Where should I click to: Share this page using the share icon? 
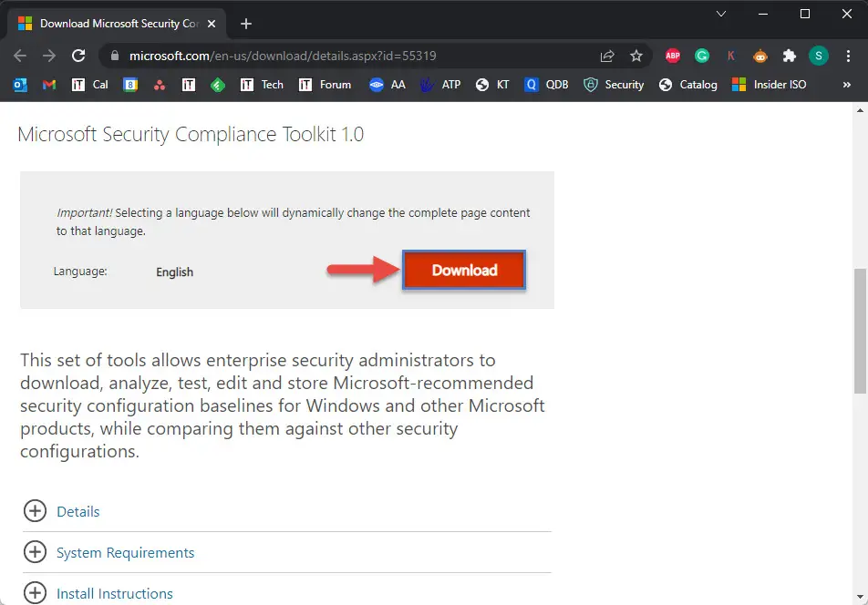tap(607, 56)
